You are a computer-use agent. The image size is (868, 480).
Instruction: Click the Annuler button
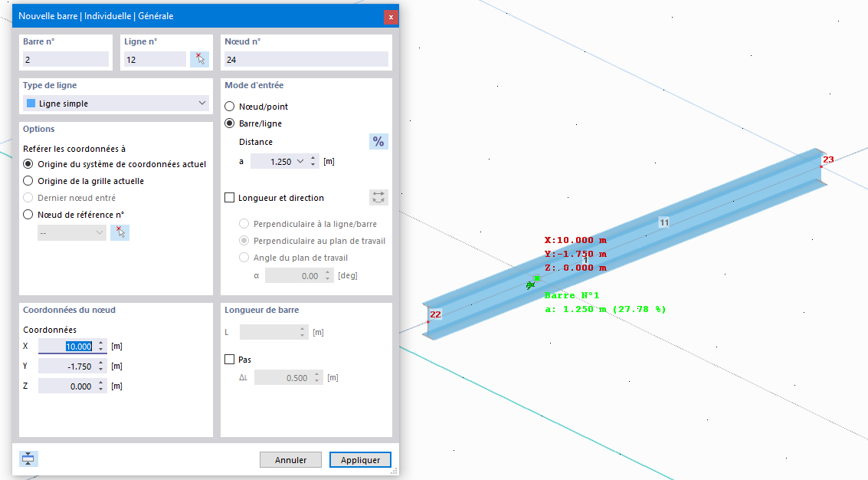pyautogui.click(x=290, y=459)
